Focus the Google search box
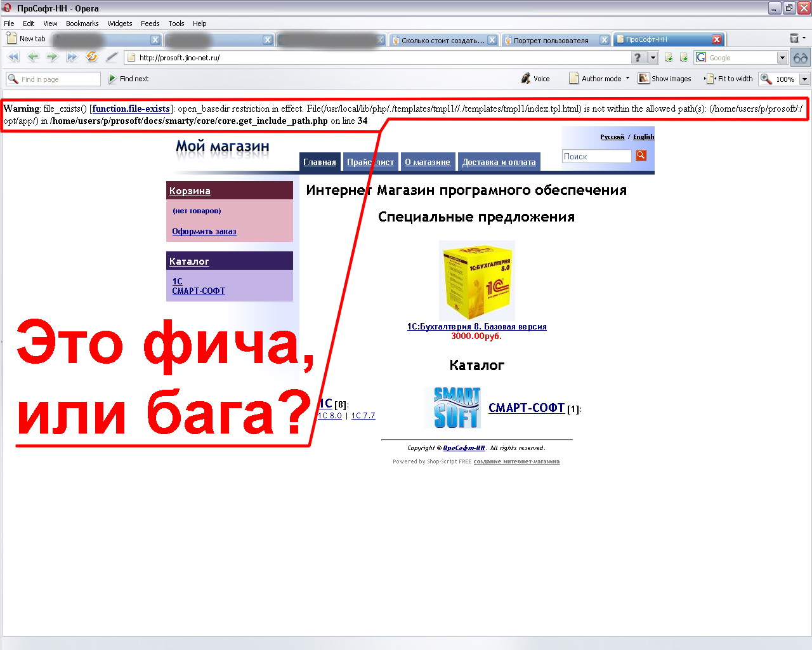 click(742, 58)
